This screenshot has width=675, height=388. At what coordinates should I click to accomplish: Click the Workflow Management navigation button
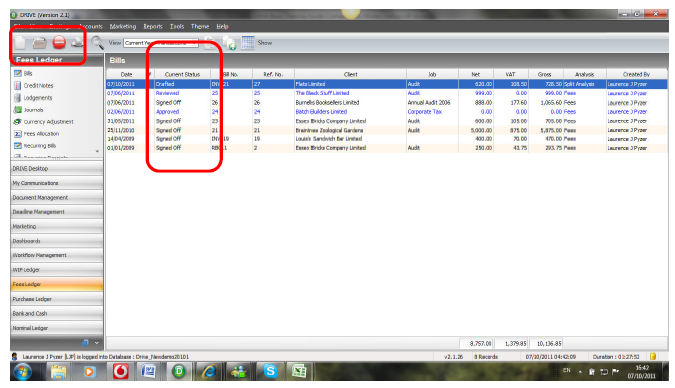coord(57,255)
